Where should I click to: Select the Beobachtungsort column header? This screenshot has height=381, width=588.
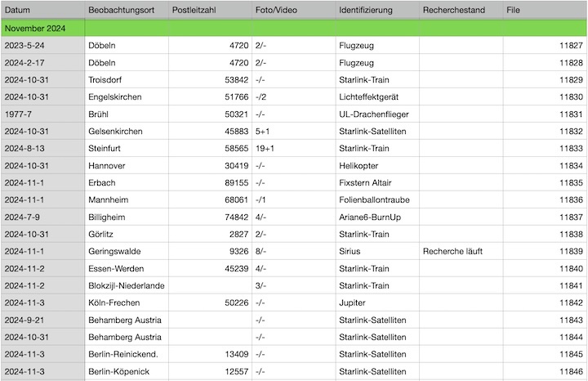(122, 10)
